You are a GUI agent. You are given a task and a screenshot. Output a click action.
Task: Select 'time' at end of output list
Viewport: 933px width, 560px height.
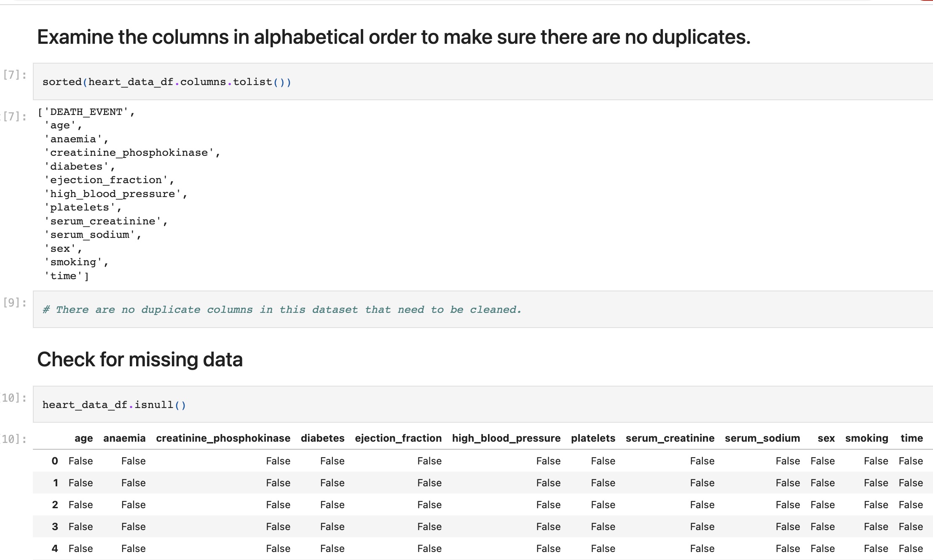[x=63, y=276]
